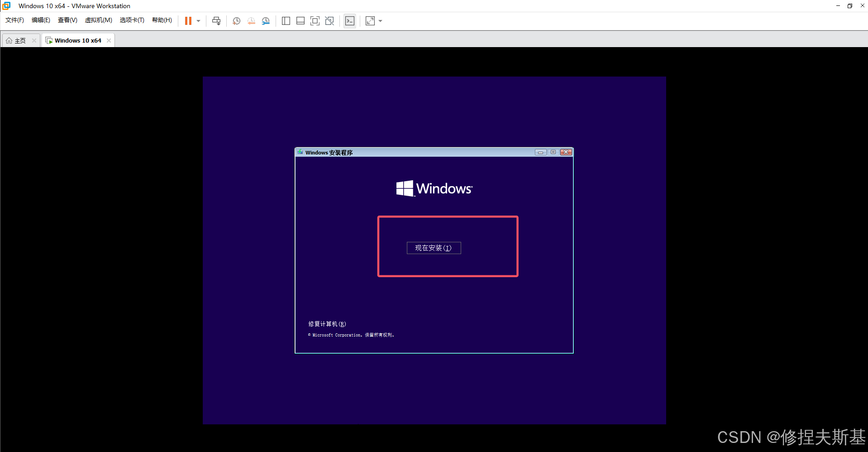868x452 pixels.
Task: Send Ctrl+Alt+Del to the virtual machine
Action: tap(216, 21)
